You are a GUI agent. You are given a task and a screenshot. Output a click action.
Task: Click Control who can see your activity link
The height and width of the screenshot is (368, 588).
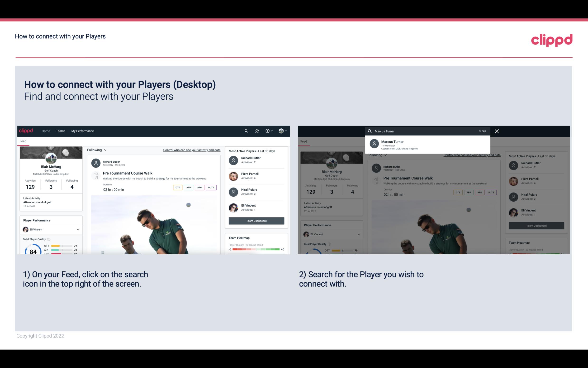(x=191, y=150)
